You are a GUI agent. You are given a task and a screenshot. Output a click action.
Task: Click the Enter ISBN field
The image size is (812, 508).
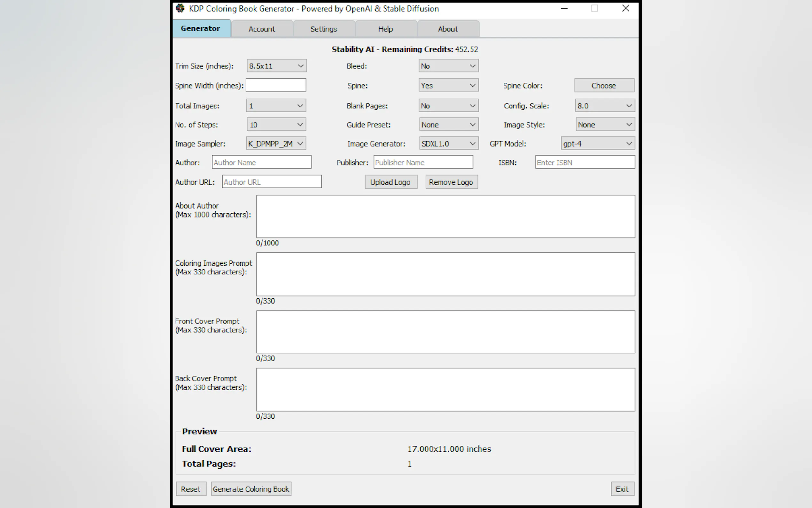584,162
